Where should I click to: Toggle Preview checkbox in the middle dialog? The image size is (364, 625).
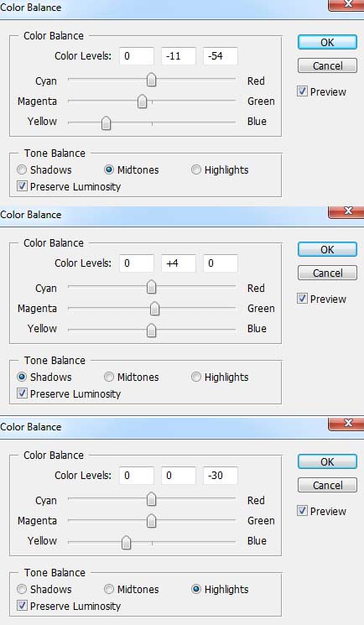point(302,299)
